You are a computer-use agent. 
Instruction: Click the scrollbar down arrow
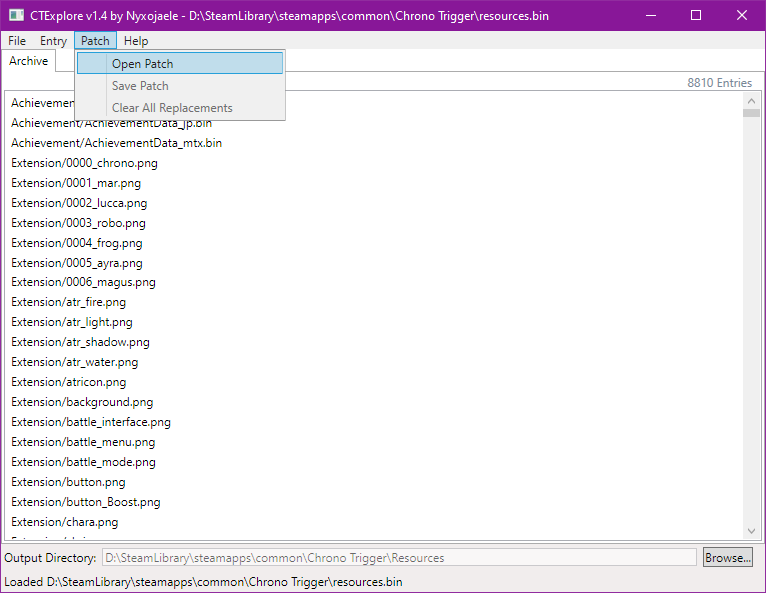(x=751, y=531)
